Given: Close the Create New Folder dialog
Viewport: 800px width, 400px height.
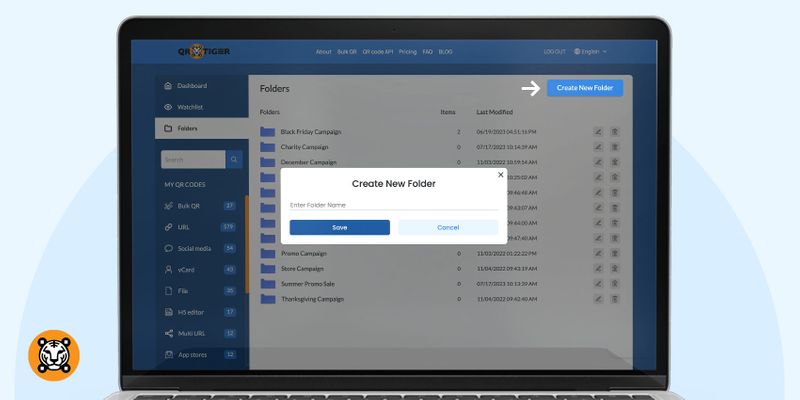Looking at the screenshot, I should pos(501,174).
